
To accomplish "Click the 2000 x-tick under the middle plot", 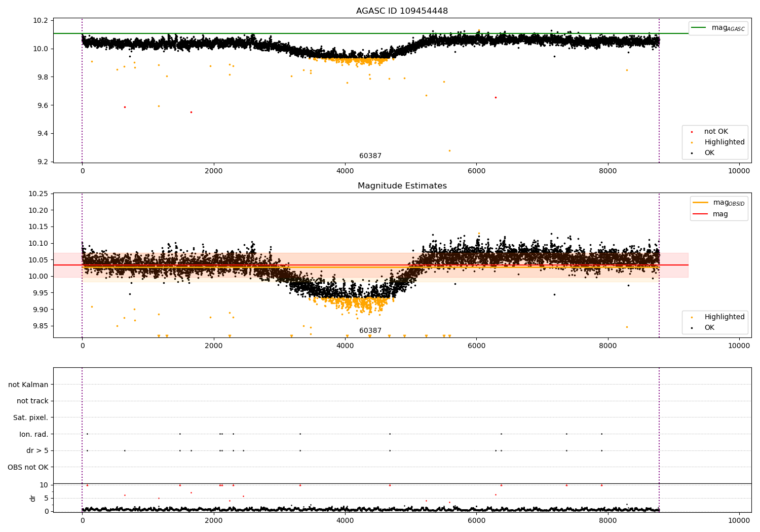I will pyautogui.click(x=214, y=346).
